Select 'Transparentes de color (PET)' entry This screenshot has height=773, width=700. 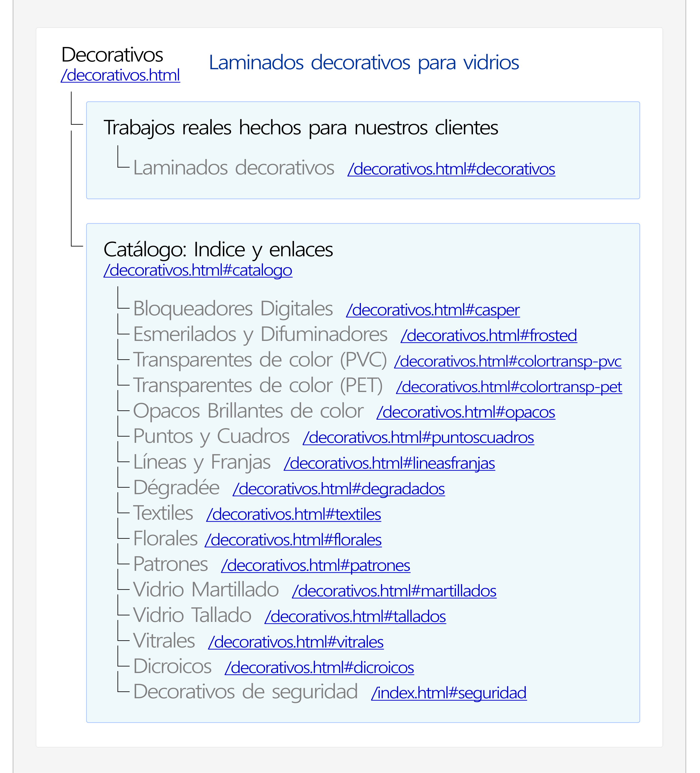click(x=258, y=386)
